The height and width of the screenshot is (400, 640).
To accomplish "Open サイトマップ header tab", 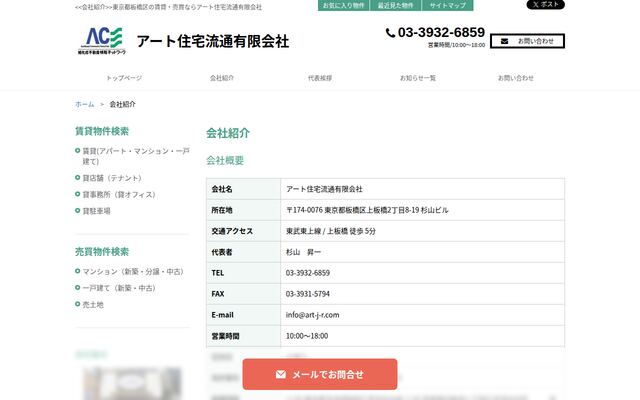I will coord(447,5).
